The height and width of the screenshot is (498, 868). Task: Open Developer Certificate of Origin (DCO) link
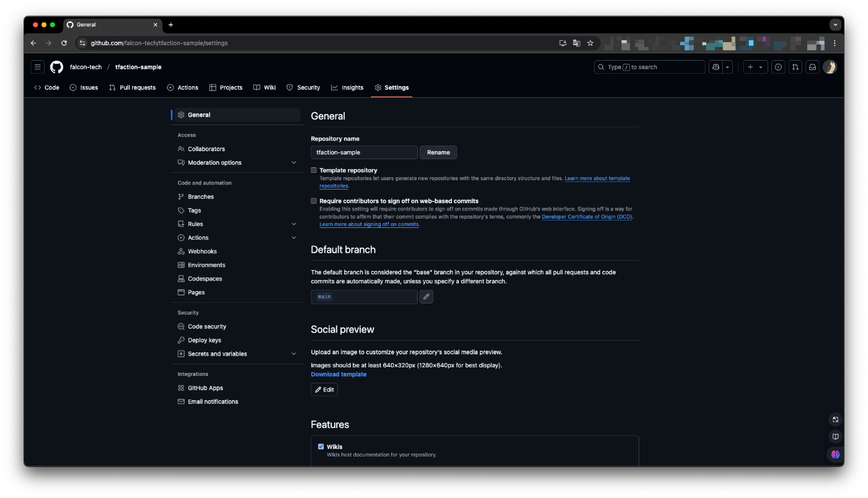(587, 217)
